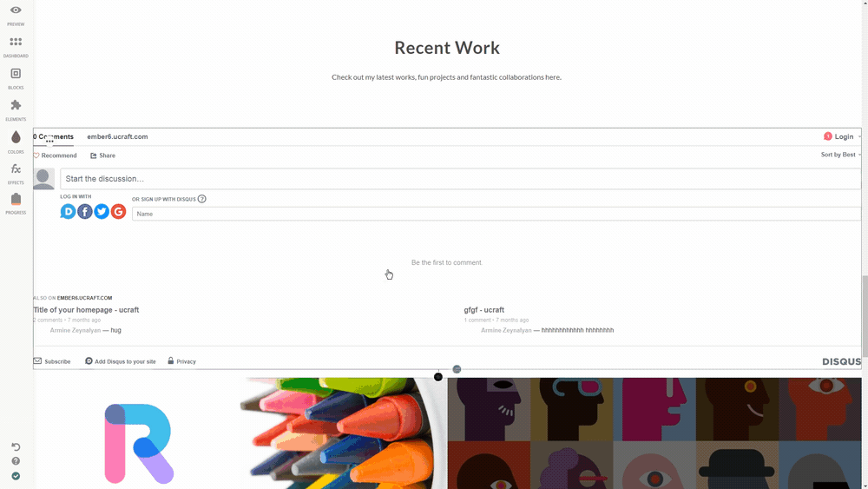Select the 0 Comments tab

click(53, 136)
